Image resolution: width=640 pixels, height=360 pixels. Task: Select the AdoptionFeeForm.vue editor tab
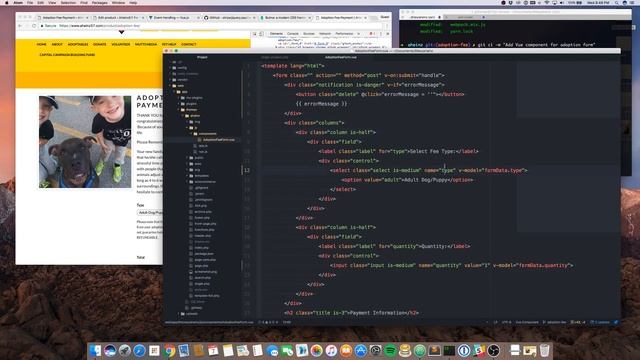click(x=341, y=57)
